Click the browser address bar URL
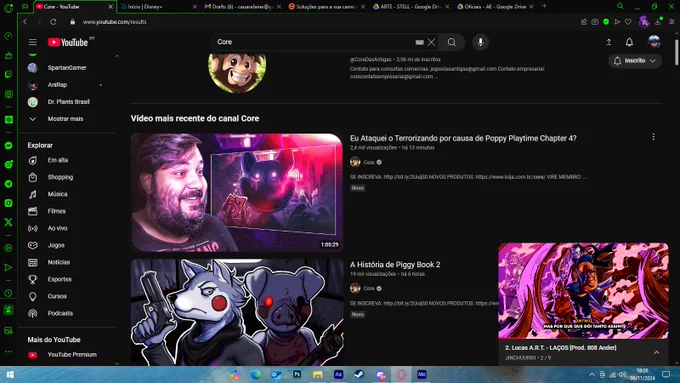This screenshot has height=383, width=680. pyautogui.click(x=114, y=22)
